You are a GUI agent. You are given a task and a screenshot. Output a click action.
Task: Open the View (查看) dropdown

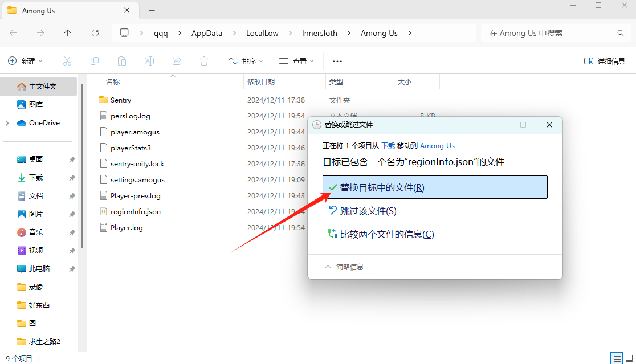(x=296, y=61)
